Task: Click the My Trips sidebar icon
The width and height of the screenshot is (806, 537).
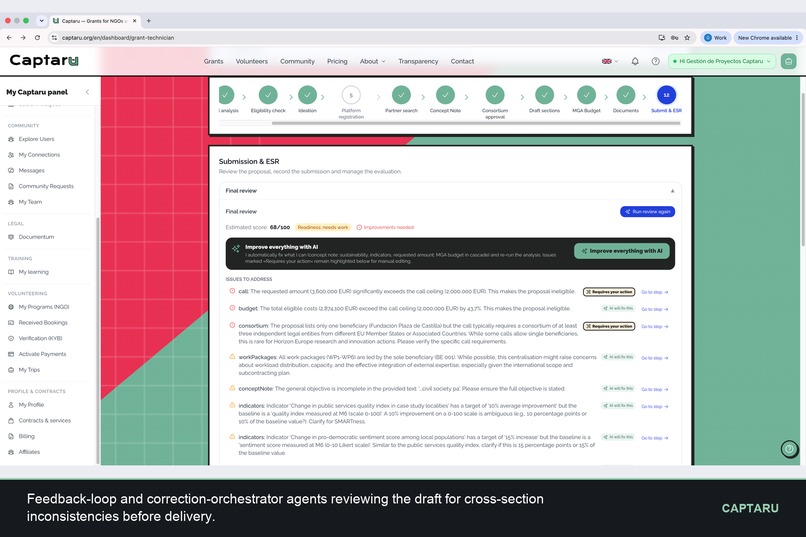Action: coord(11,370)
